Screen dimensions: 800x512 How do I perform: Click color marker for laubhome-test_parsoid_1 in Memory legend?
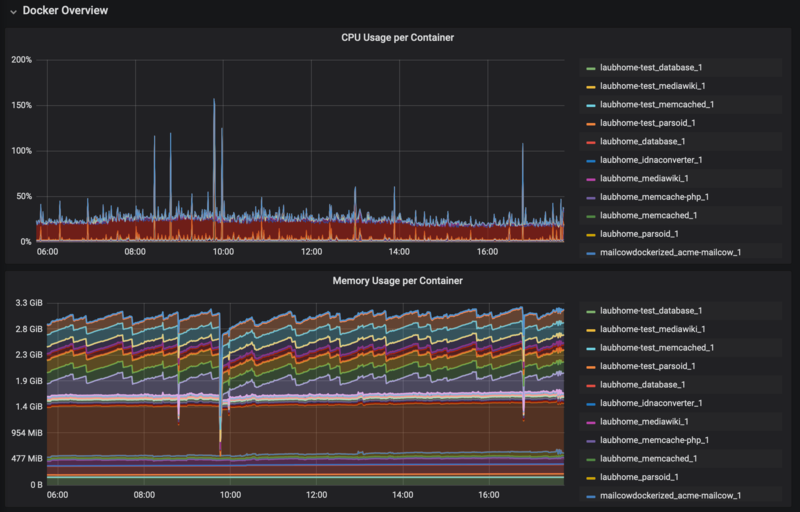coord(590,366)
